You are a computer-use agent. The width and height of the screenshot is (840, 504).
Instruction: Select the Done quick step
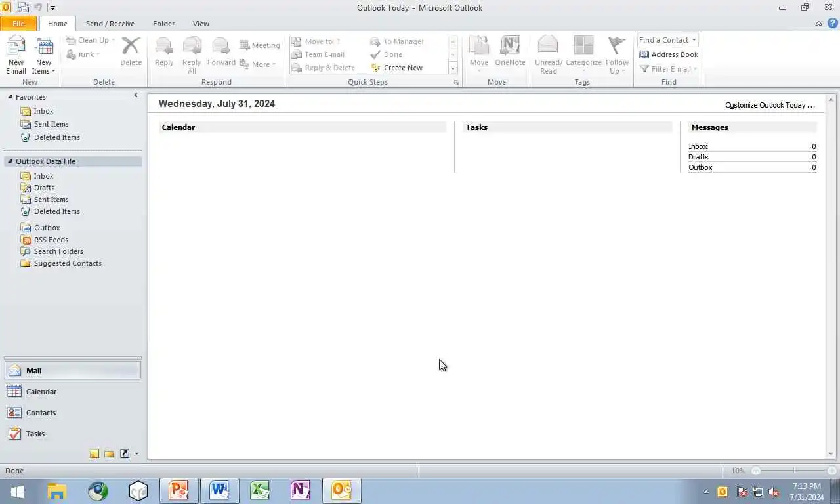click(387, 54)
